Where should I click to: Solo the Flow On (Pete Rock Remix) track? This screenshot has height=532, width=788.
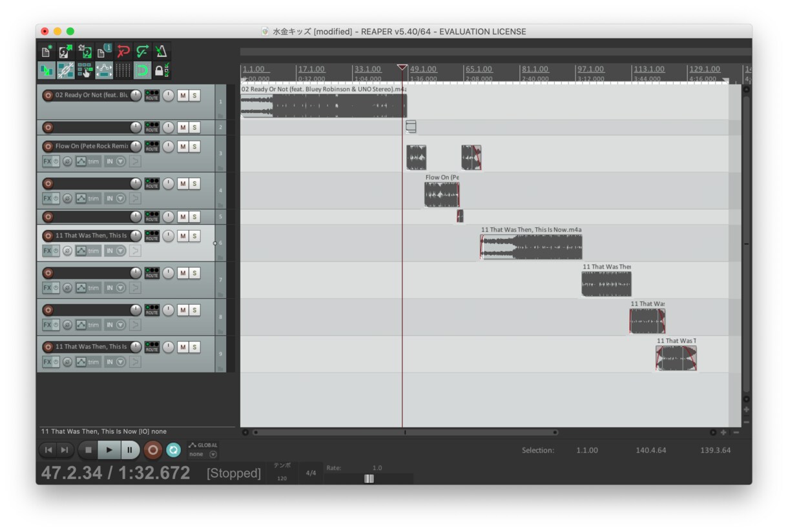194,147
